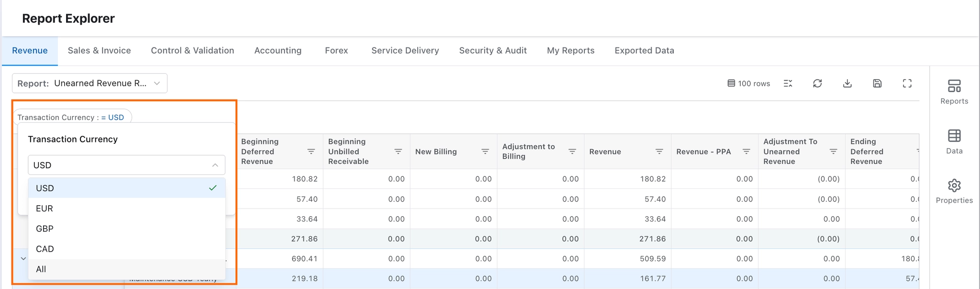The image size is (980, 289).
Task: Select All currencies option
Action: 126,269
